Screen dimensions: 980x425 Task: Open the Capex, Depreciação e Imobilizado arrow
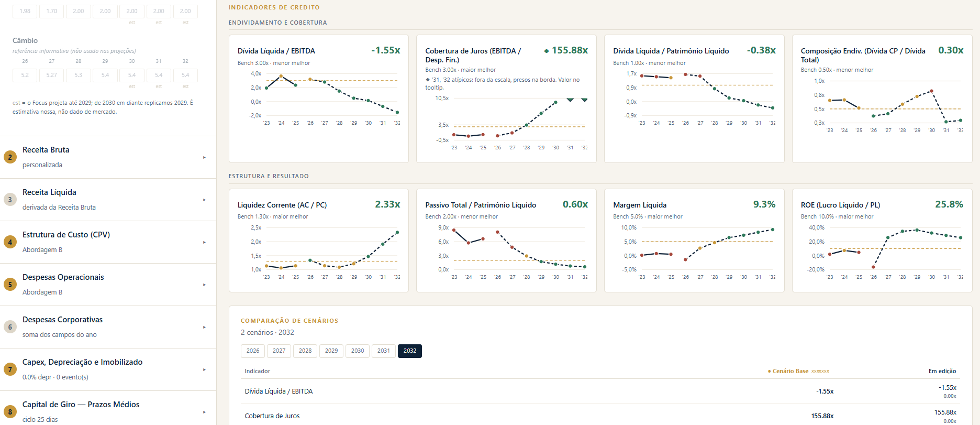(204, 369)
